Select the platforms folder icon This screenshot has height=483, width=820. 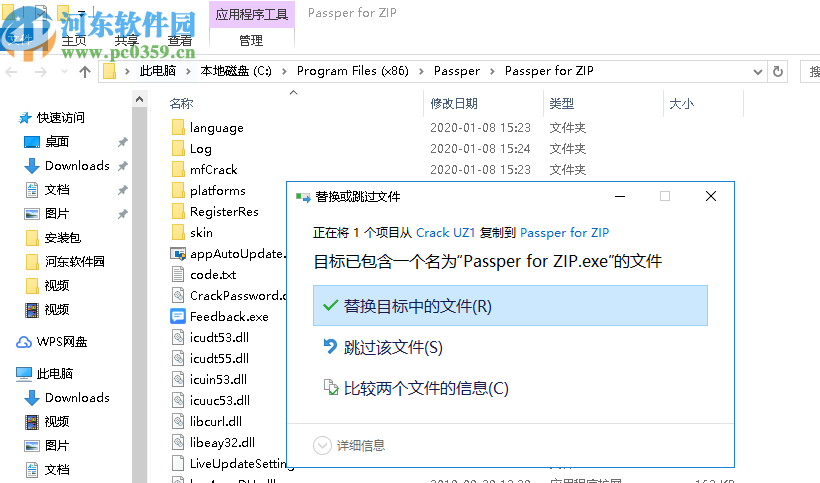178,190
